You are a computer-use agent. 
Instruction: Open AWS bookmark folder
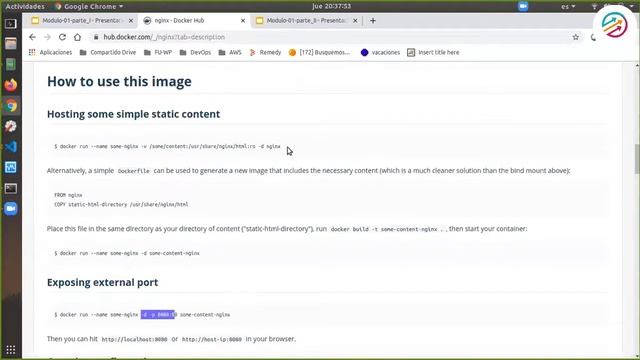pos(230,52)
